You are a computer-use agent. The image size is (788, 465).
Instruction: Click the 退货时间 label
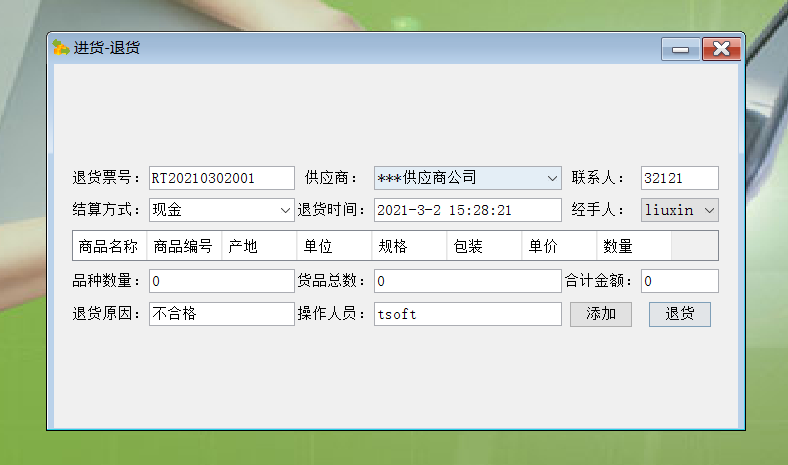click(331, 210)
